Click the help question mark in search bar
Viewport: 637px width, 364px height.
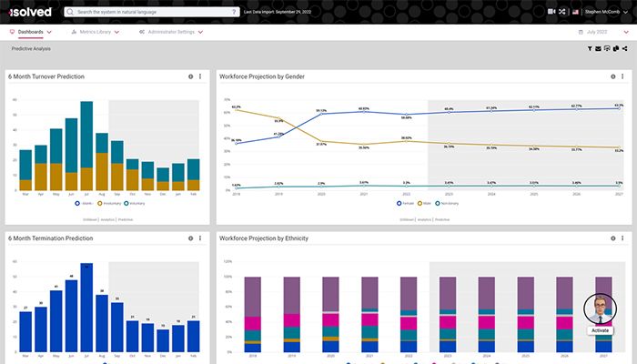[236, 13]
